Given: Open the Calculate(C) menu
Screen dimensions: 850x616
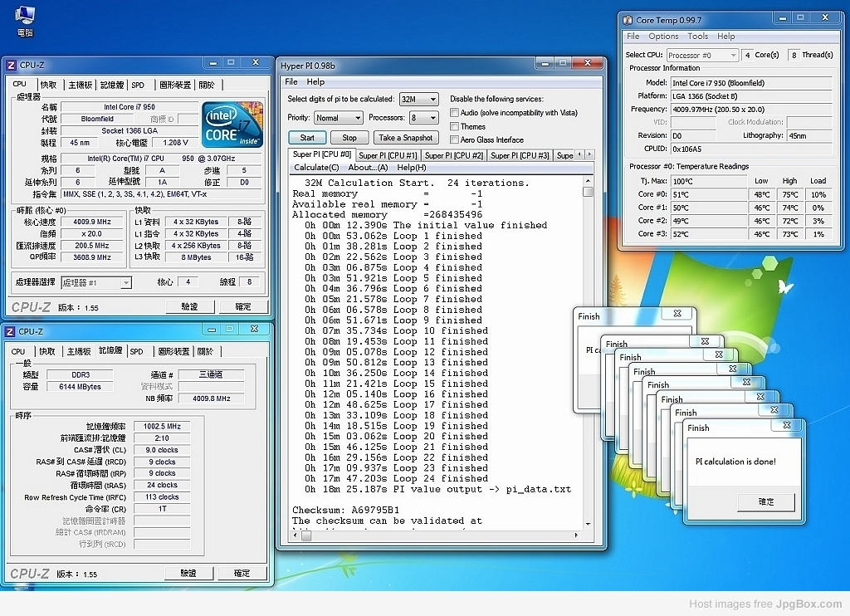Looking at the screenshot, I should point(316,168).
